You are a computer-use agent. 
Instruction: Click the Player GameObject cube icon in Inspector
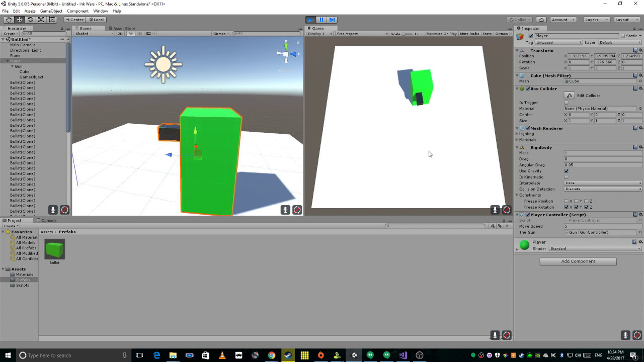pyautogui.click(x=521, y=37)
